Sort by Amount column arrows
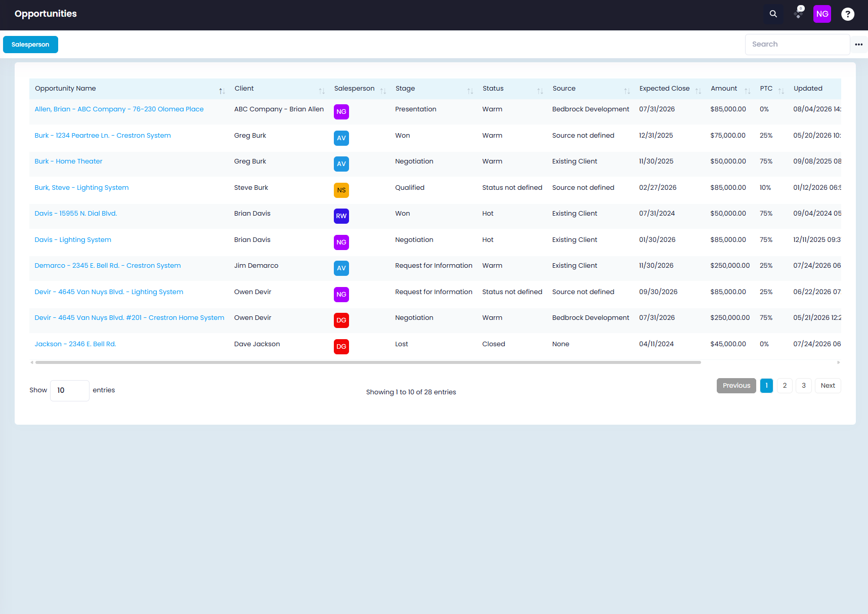 (x=747, y=91)
